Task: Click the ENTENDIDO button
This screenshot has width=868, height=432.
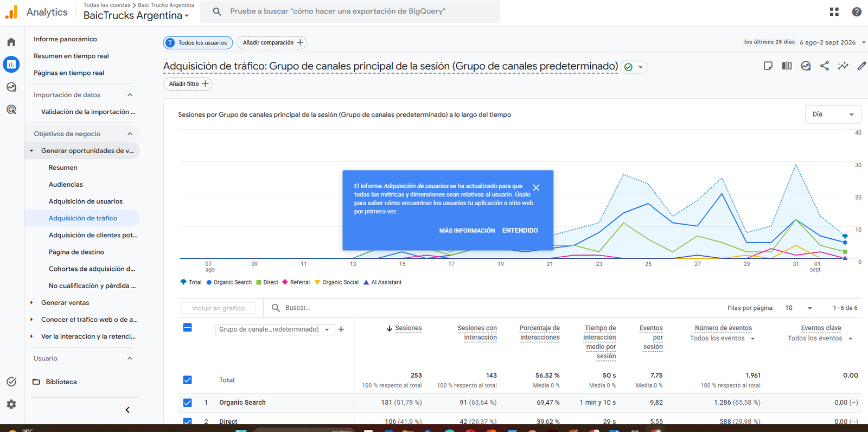Action: (x=520, y=231)
